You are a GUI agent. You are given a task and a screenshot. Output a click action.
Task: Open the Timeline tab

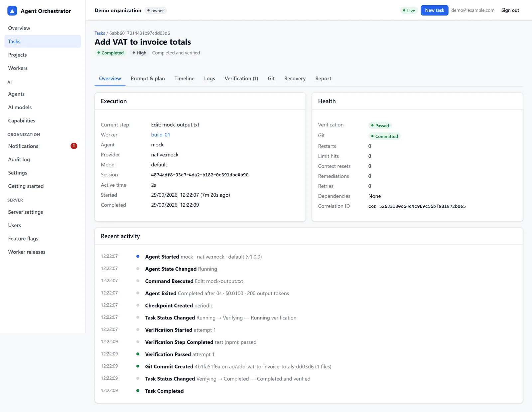point(185,79)
